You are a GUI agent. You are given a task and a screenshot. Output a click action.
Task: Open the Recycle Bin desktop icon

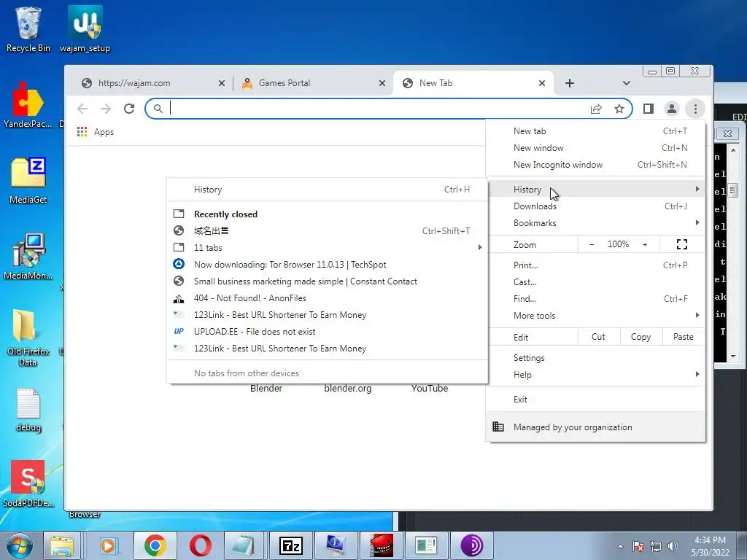(28, 29)
